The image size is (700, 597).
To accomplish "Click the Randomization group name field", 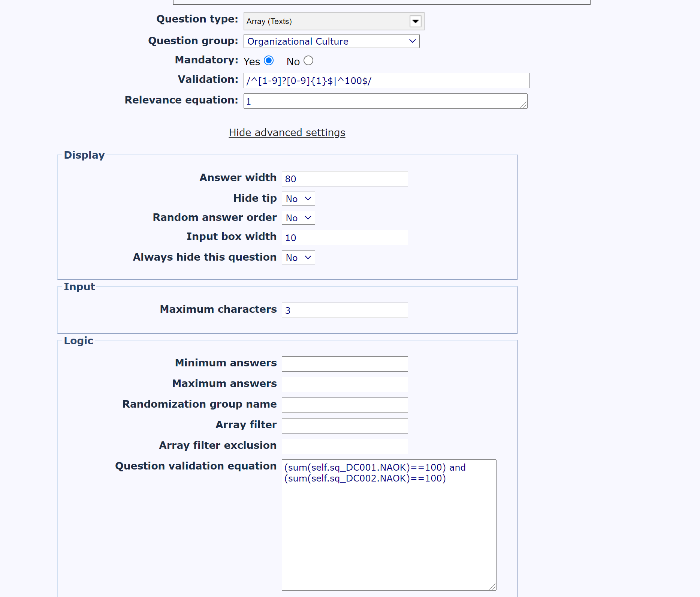I will coord(344,405).
